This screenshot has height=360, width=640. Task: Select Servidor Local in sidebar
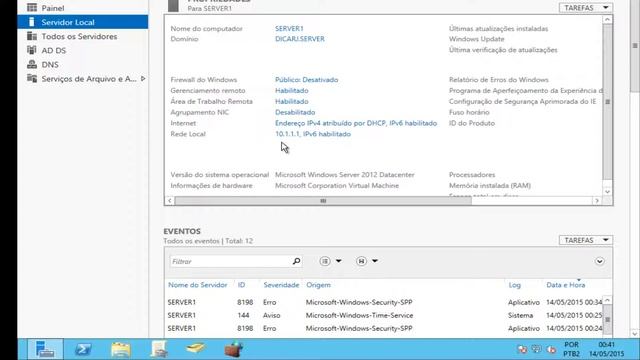[83, 22]
